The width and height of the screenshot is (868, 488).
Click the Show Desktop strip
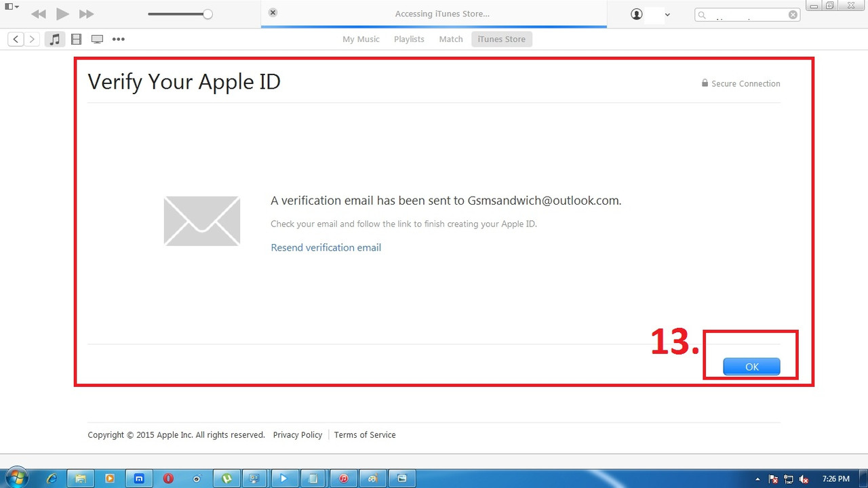[x=863, y=479]
